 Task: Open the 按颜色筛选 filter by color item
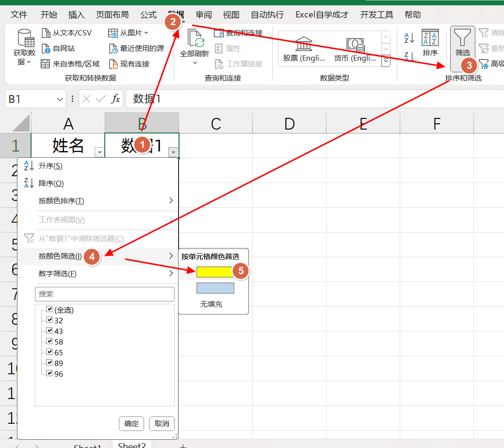click(x=98, y=256)
